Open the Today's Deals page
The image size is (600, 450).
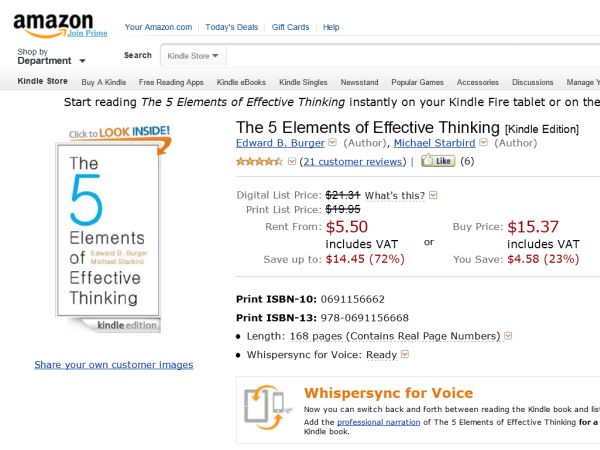(230, 27)
